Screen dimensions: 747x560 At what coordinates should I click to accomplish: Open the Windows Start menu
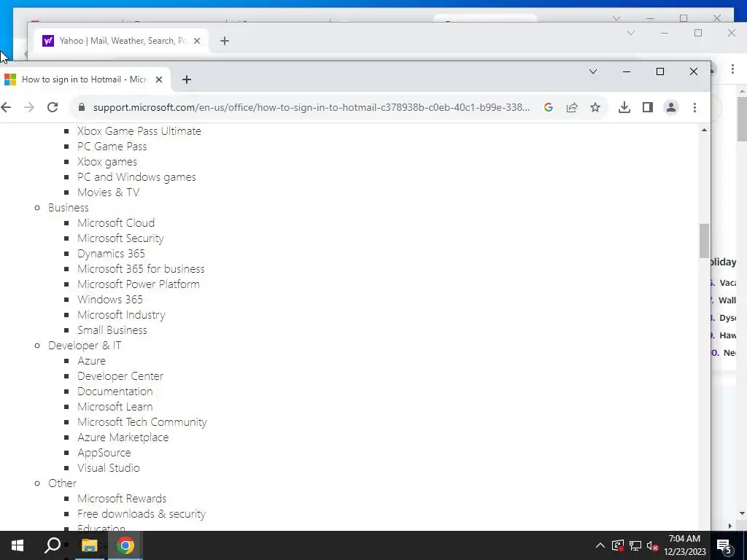pyautogui.click(x=18, y=545)
